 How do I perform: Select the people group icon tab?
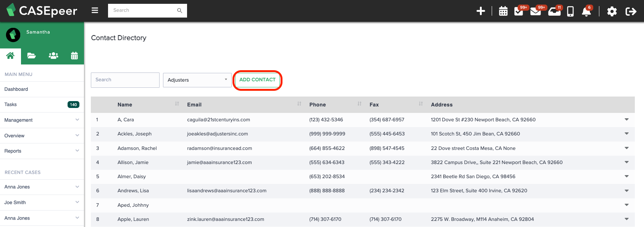point(53,56)
